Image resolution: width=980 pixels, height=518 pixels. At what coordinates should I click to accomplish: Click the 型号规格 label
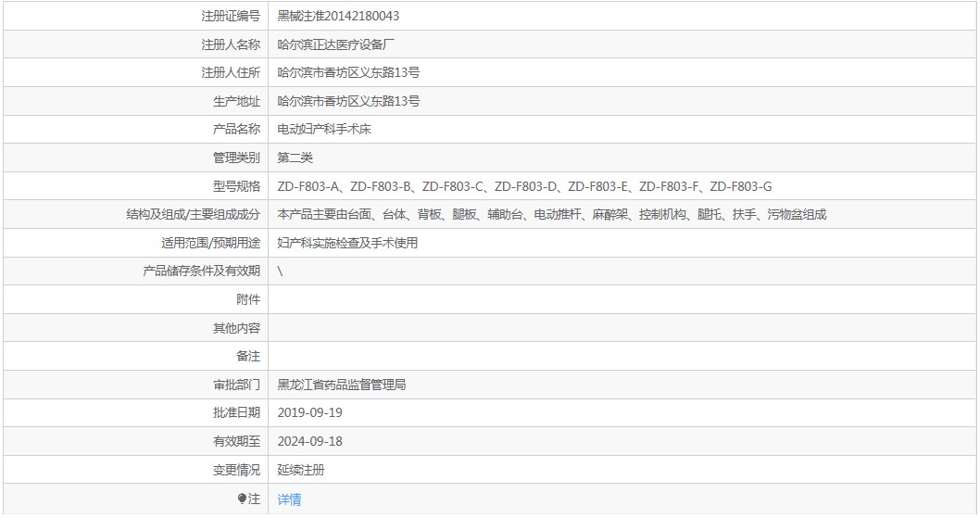(x=236, y=186)
